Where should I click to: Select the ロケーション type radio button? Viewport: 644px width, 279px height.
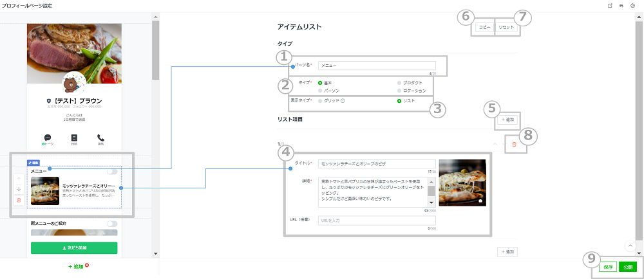[399, 91]
